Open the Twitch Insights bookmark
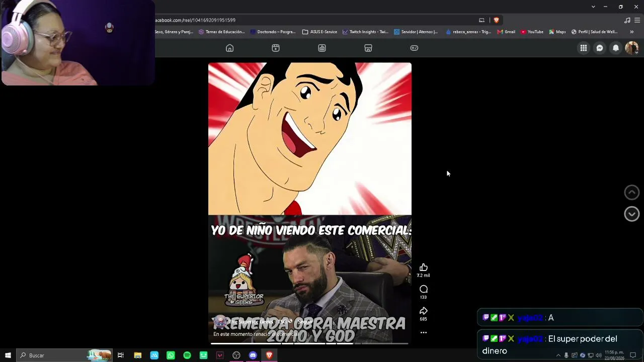 click(365, 32)
